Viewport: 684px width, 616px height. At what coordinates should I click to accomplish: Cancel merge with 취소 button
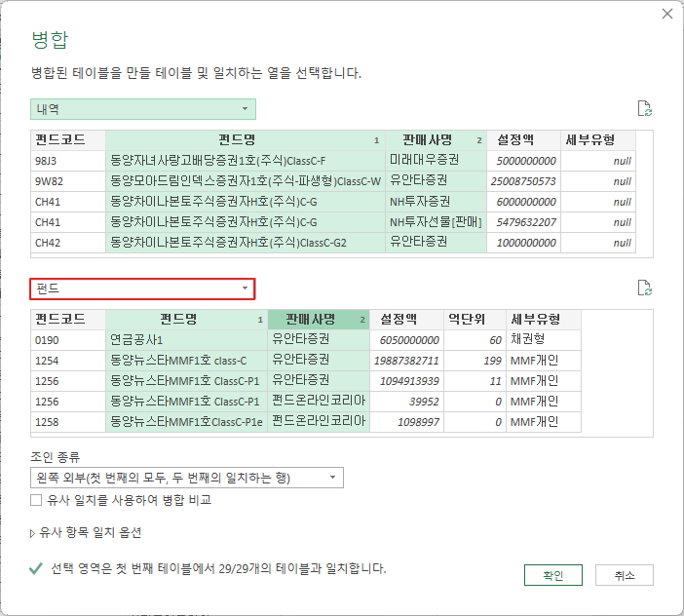(625, 575)
